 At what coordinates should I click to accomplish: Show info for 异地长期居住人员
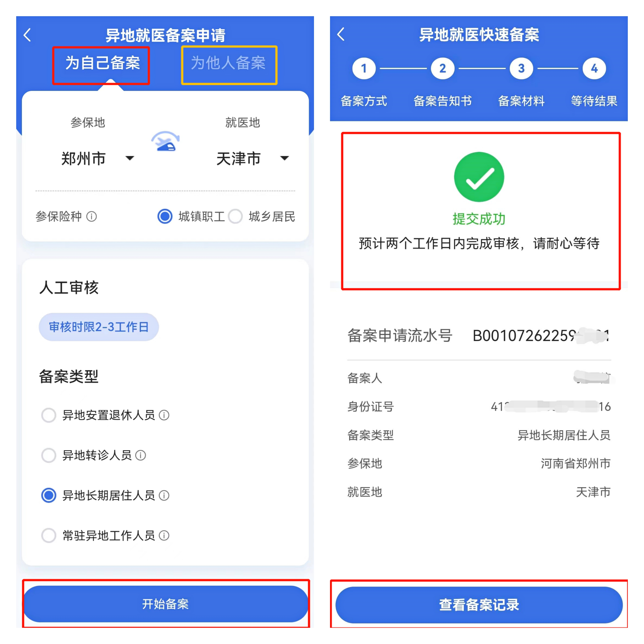point(164,495)
